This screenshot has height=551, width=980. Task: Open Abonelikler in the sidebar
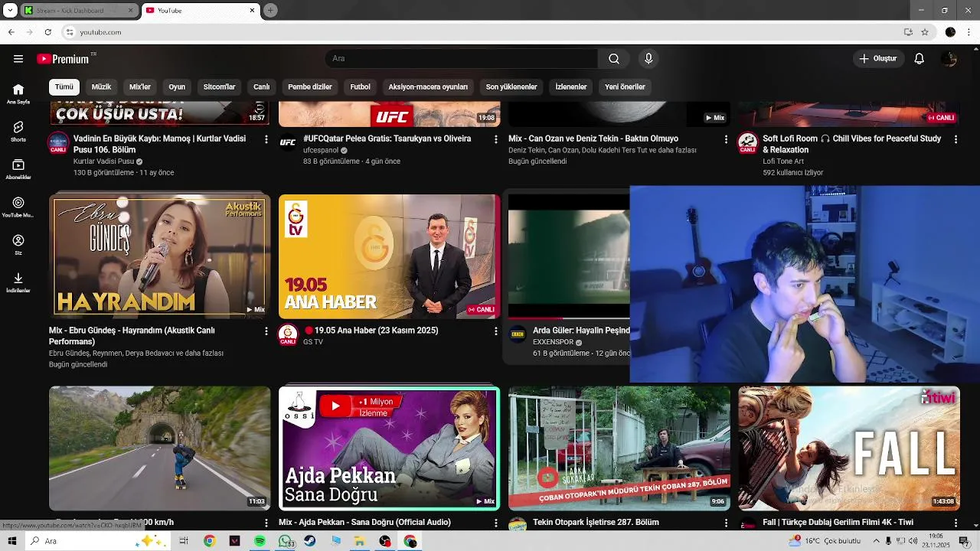point(18,170)
